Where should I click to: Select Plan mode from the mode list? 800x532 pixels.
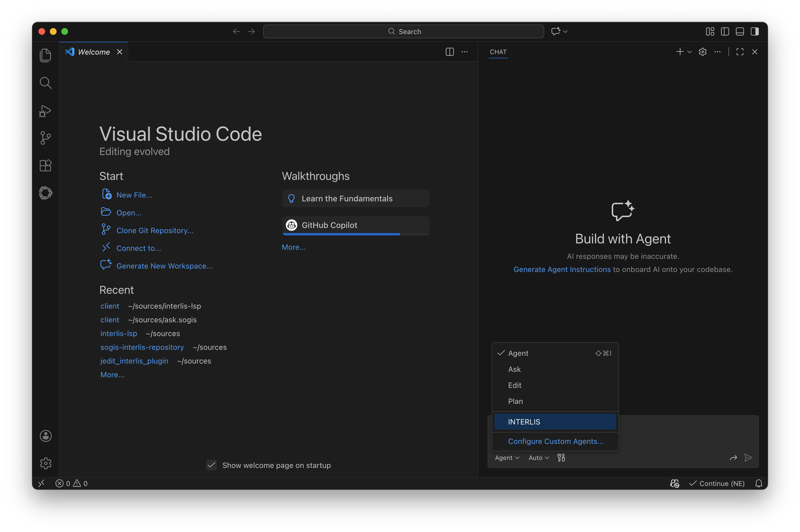515,401
